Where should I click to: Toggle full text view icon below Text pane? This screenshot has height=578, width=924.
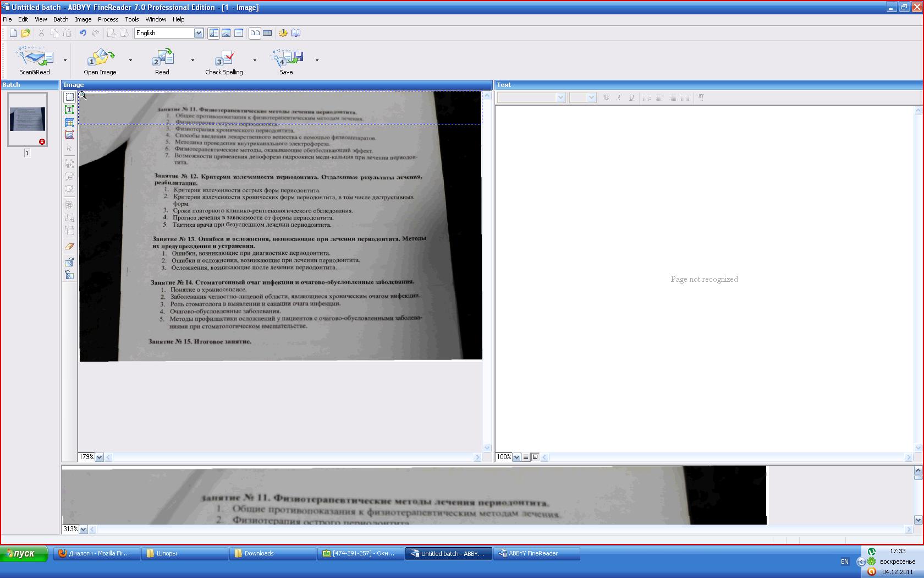[x=526, y=457]
